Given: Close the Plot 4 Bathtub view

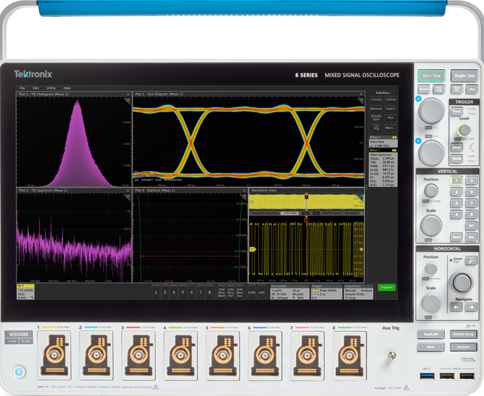Looking at the screenshot, I should [244, 190].
